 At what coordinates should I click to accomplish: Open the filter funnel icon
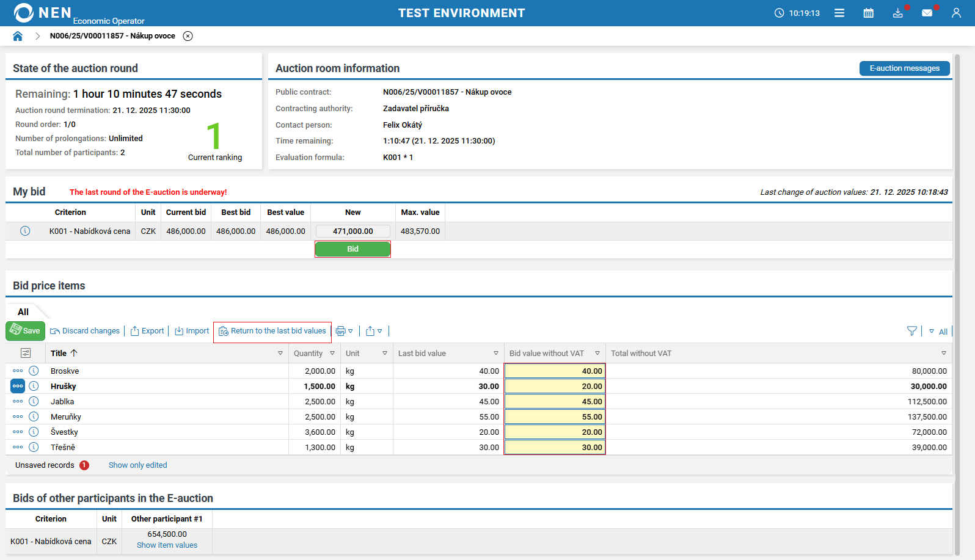911,331
